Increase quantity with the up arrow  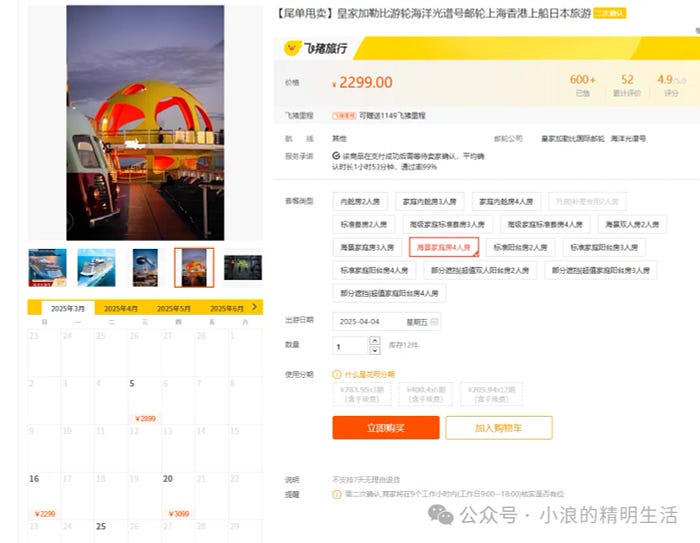pos(375,340)
